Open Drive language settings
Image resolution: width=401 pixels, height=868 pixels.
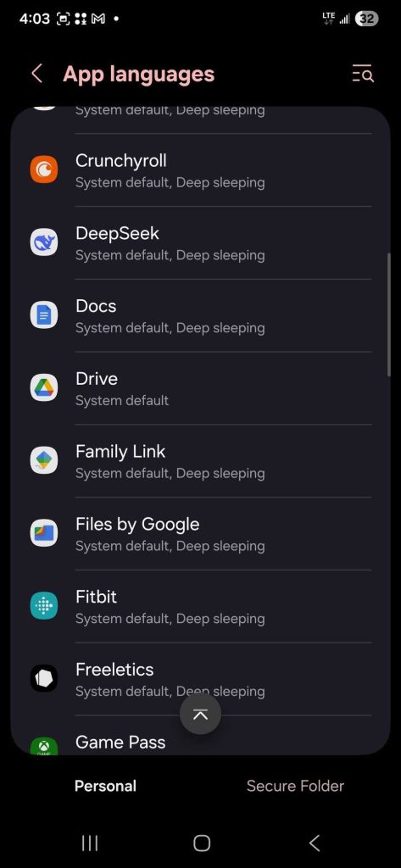point(200,388)
